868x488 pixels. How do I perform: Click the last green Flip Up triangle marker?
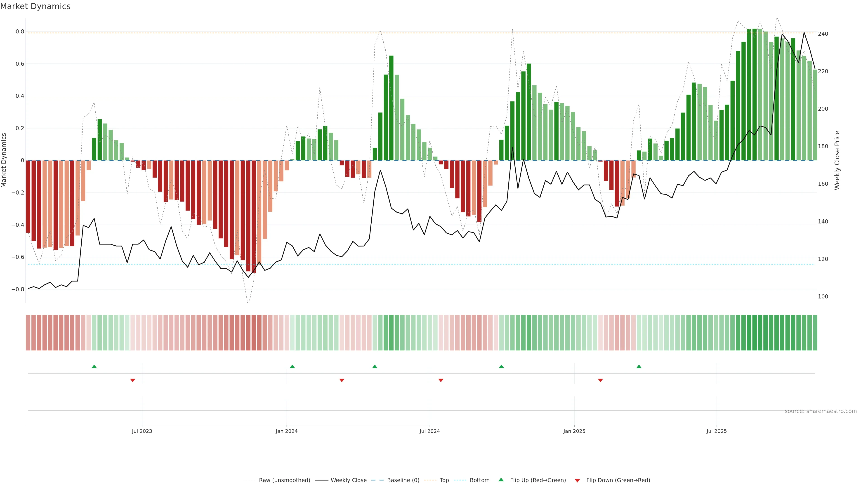click(639, 366)
